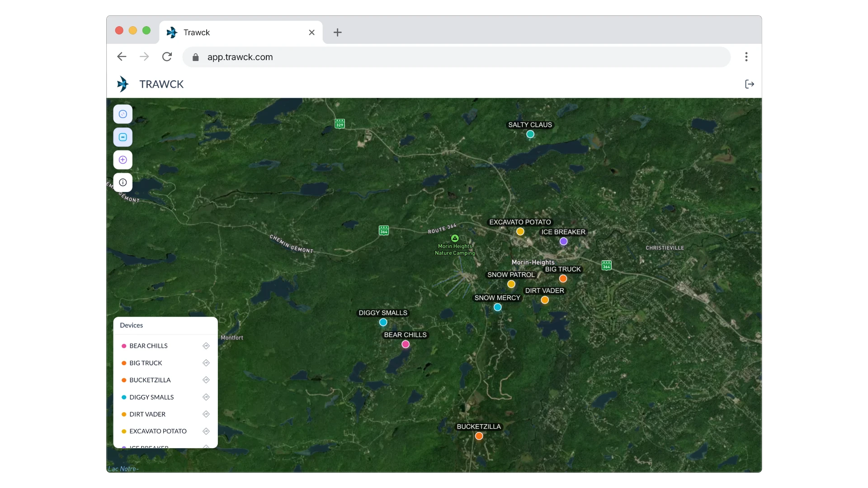Click the pink color dot beside BEAR CHILLS
The height and width of the screenshot is (488, 868).
124,346
